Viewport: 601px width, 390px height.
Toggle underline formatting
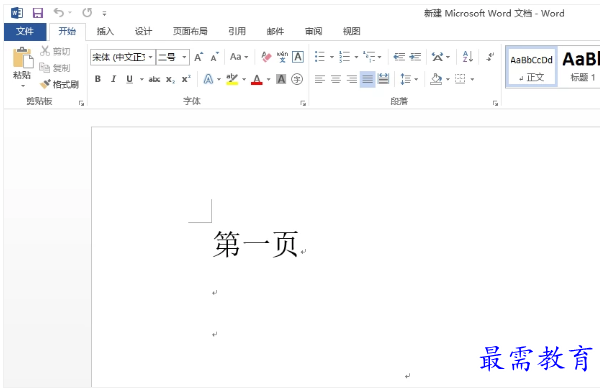coord(130,79)
